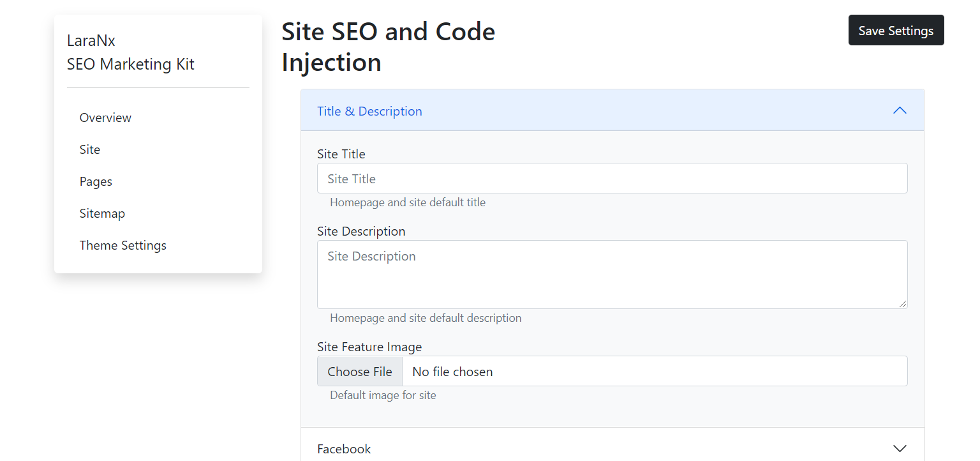Click the LaraNx SEO Marketing Kit title
Viewport: 980px width, 461px height.
click(x=131, y=52)
